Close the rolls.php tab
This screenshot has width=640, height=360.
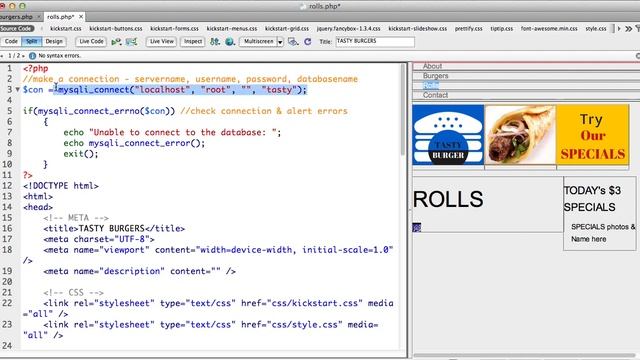tap(81, 17)
